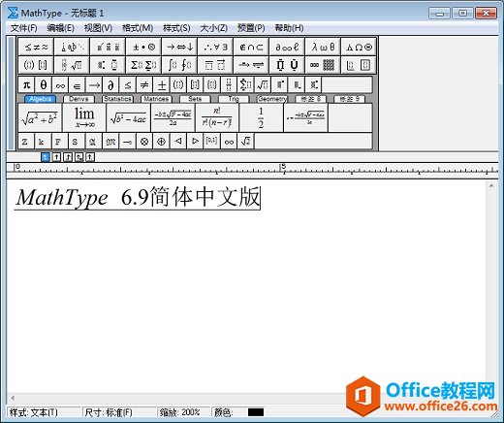Insert the theta symbol from small bar
Viewport: 504px width, 423px height.
tap(44, 85)
